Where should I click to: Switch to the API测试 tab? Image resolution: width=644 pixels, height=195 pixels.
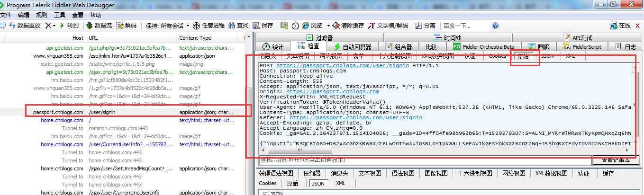pos(578,38)
